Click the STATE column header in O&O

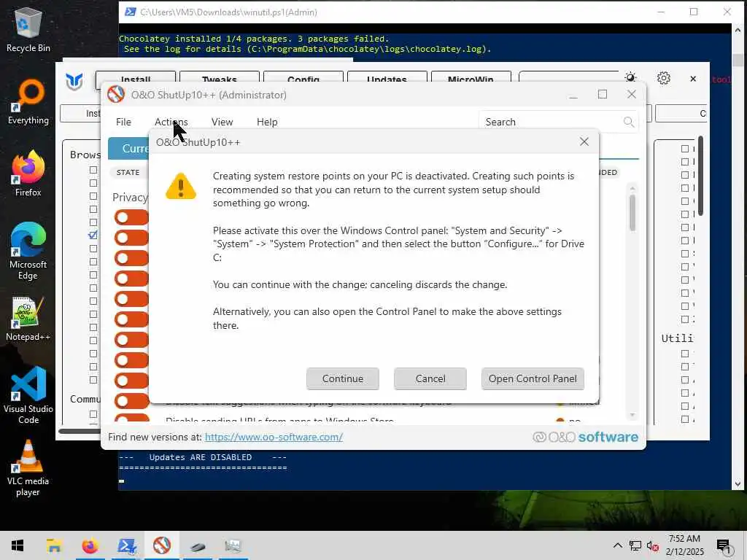128,172
